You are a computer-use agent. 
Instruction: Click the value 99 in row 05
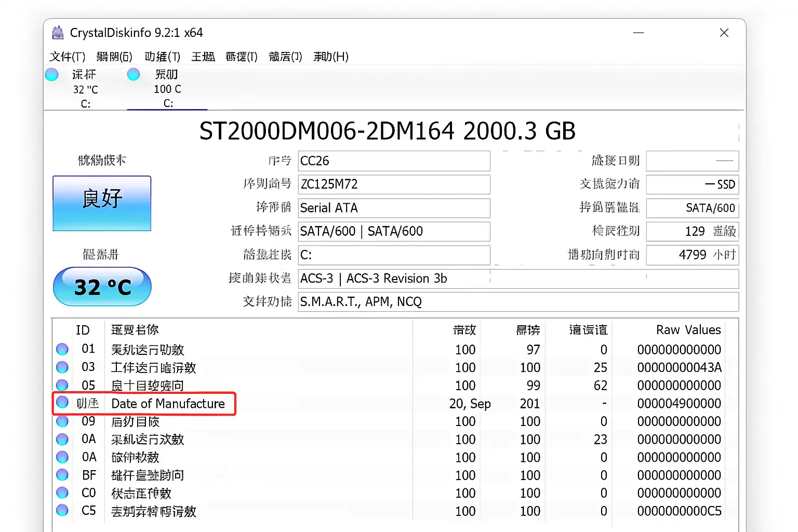534,385
